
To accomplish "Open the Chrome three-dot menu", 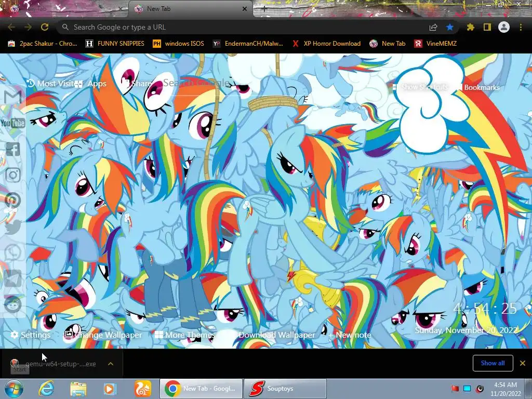I will pyautogui.click(x=521, y=27).
